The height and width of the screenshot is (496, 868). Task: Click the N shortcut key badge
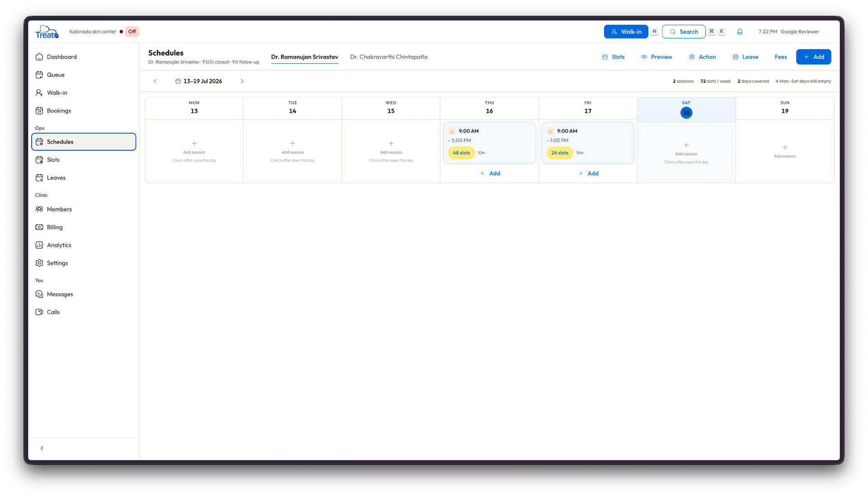(x=654, y=32)
